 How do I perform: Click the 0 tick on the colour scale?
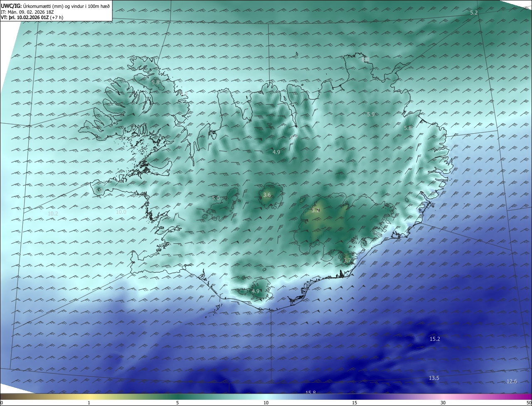click(x=2, y=403)
